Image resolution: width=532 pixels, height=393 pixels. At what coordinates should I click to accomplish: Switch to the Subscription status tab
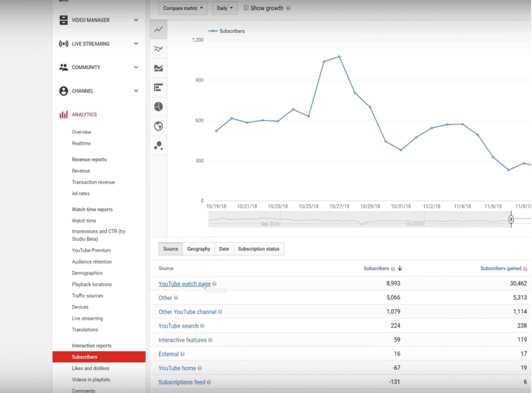tap(259, 249)
